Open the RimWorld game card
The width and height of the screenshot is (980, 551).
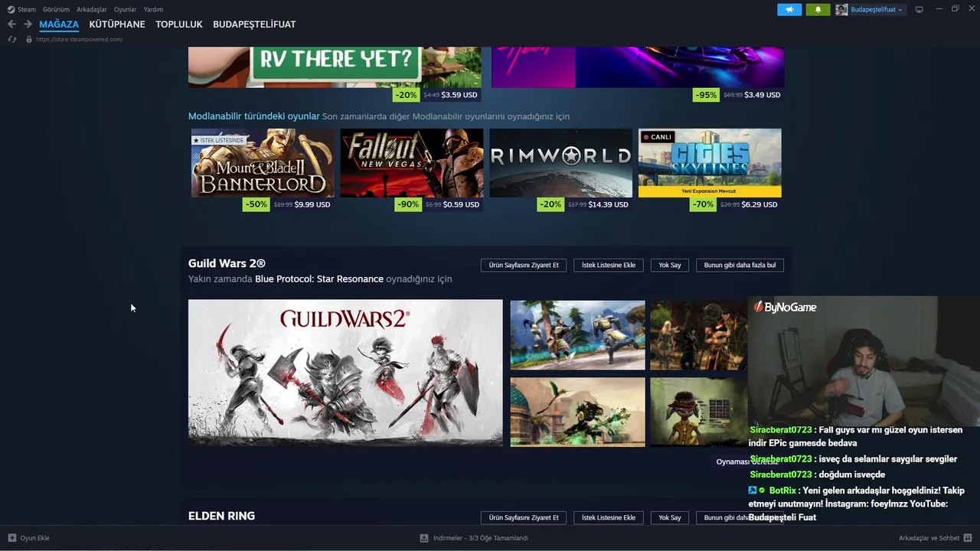click(x=561, y=163)
